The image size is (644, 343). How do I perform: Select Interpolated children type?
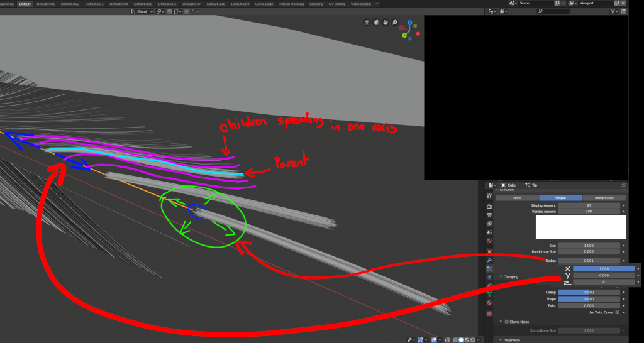pyautogui.click(x=604, y=198)
